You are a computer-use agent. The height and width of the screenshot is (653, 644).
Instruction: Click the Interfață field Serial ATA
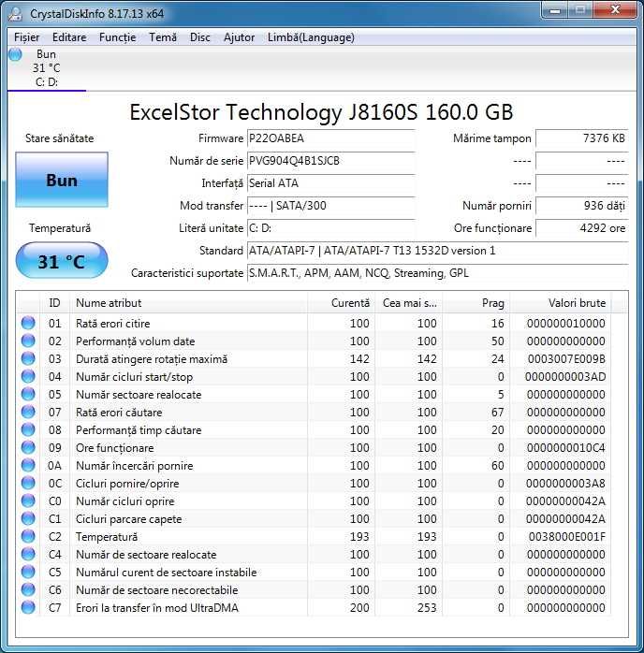coord(331,183)
